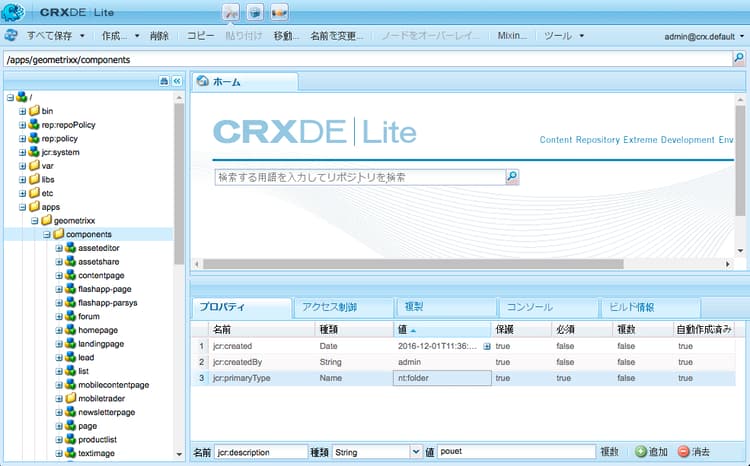Image resolution: width=750 pixels, height=466 pixels.
Task: Click the productlist component icon
Action: pos(71,439)
